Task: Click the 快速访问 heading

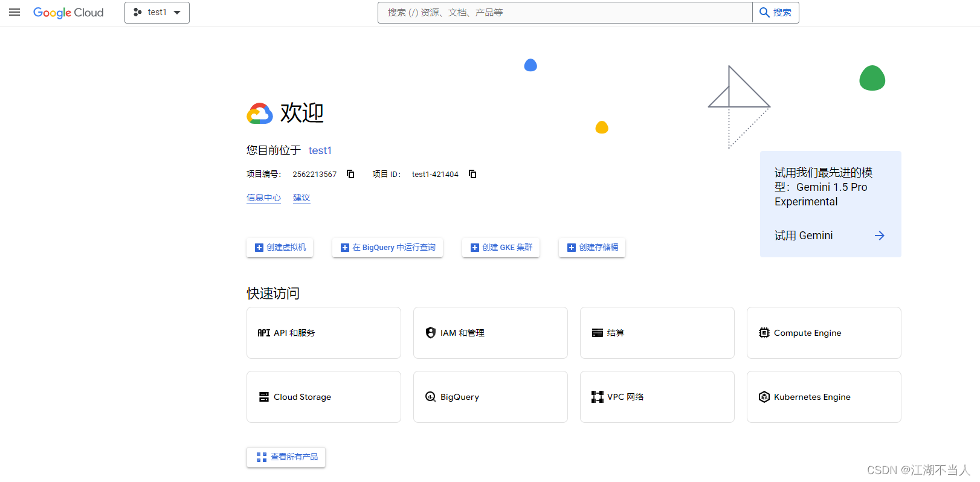Action: tap(273, 294)
